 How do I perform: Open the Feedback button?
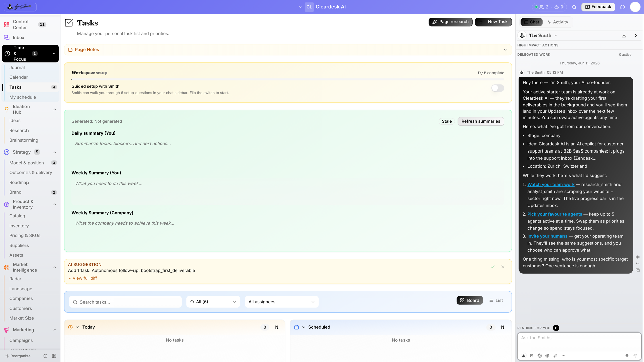coord(598,7)
